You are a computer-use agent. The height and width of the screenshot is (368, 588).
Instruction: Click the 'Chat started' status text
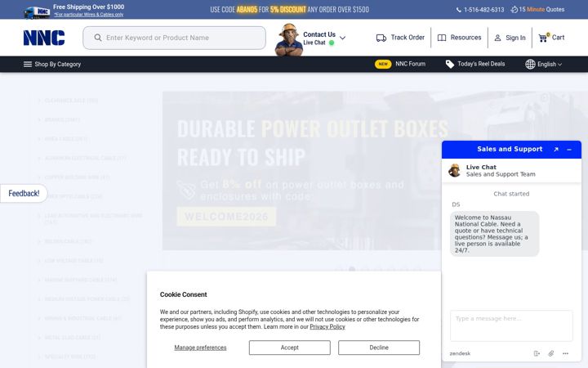coord(511,194)
